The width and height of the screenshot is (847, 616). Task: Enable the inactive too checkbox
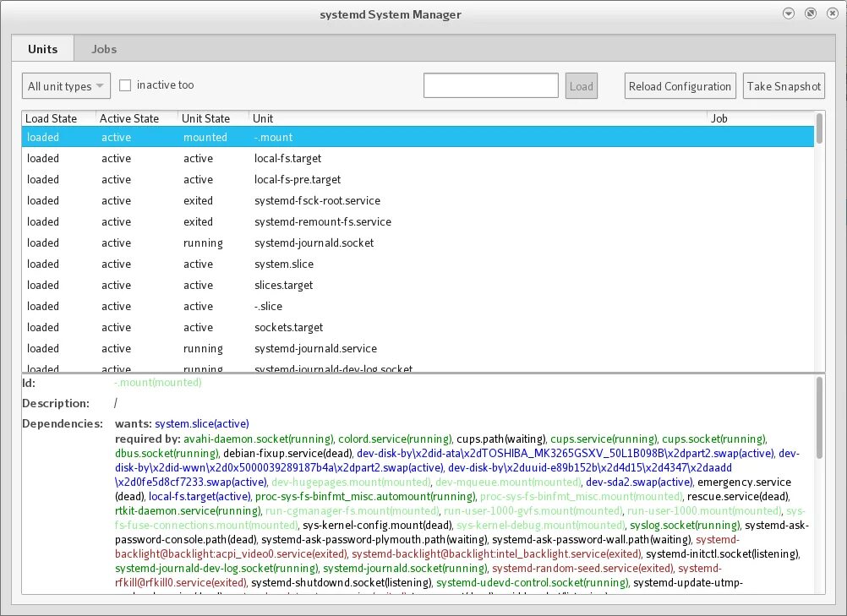(125, 85)
